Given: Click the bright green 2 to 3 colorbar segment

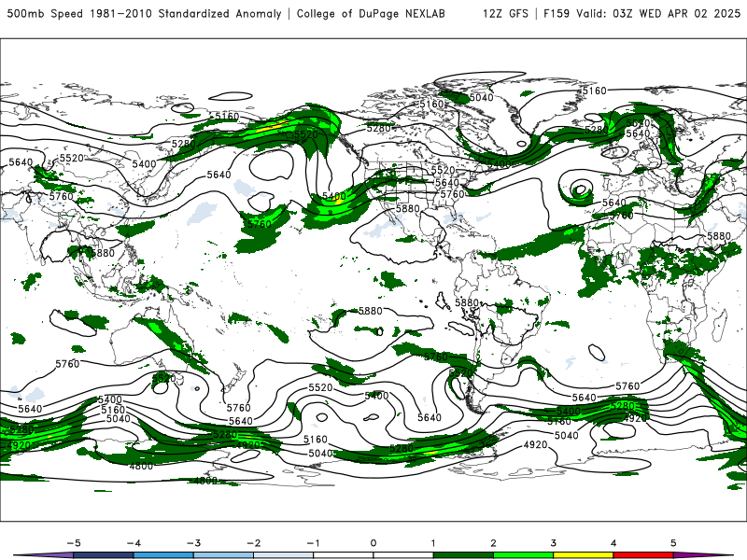Looking at the screenshot, I should [x=523, y=555].
